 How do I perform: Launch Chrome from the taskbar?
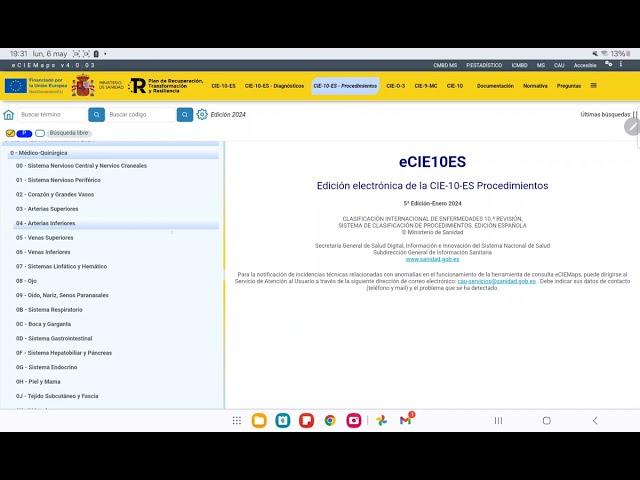coord(330,420)
